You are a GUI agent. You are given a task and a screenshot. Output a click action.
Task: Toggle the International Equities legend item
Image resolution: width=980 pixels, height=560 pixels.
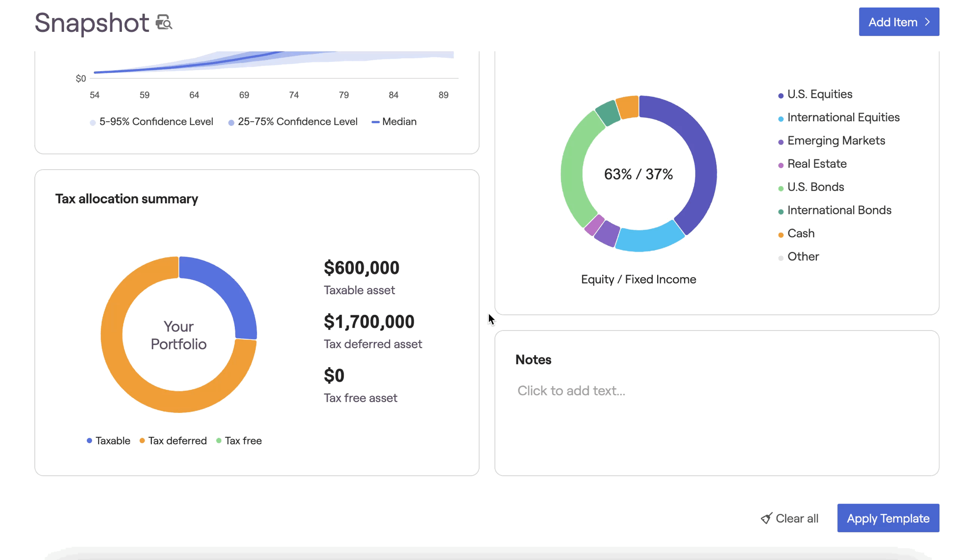click(x=843, y=118)
